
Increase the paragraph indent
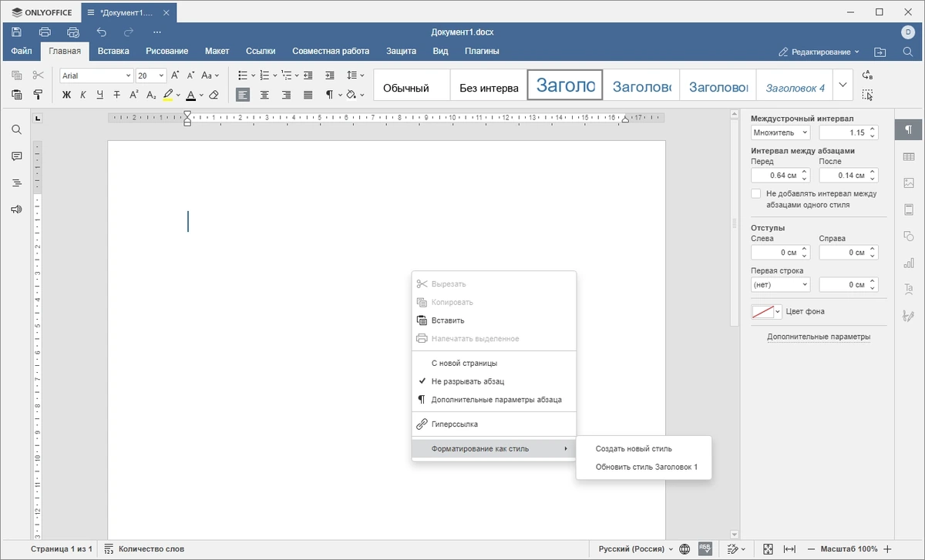(330, 75)
